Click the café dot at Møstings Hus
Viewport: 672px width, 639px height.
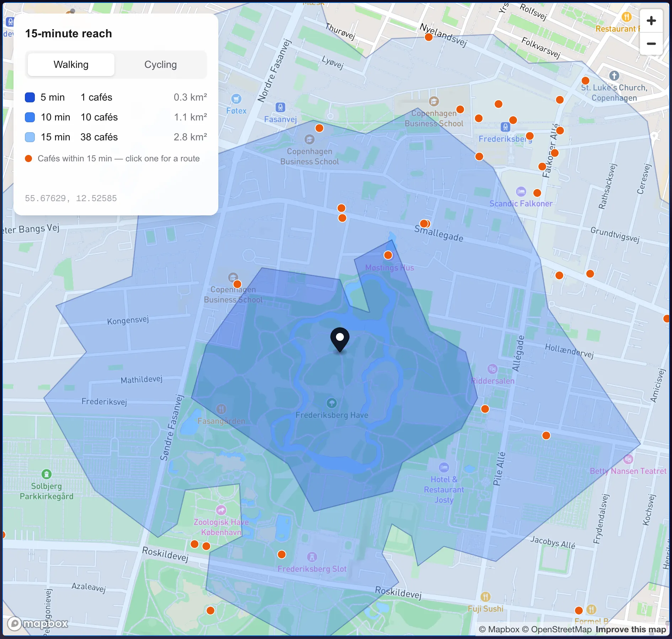click(x=388, y=255)
